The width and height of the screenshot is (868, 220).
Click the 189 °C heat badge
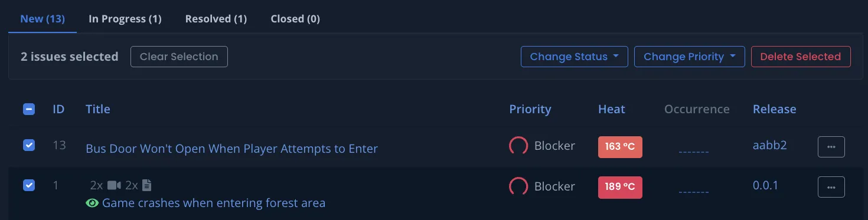pos(620,187)
